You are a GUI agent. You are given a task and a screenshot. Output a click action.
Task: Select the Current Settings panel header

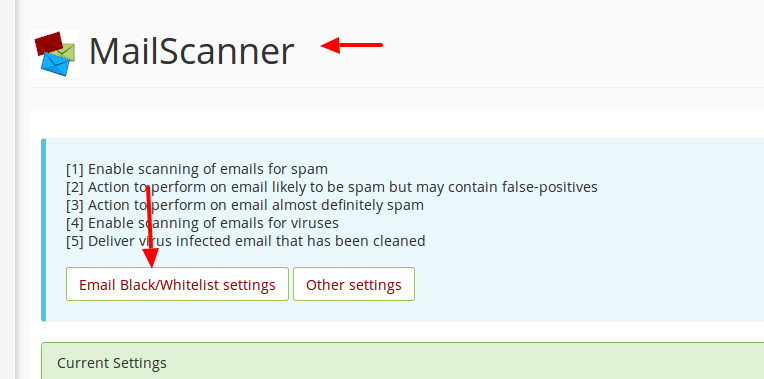pyautogui.click(x=402, y=361)
